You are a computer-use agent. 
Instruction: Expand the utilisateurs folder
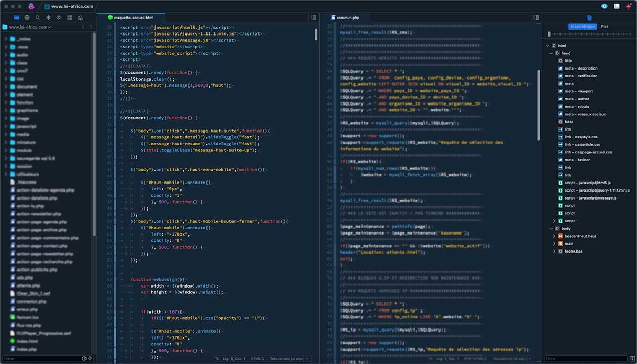tap(6, 174)
